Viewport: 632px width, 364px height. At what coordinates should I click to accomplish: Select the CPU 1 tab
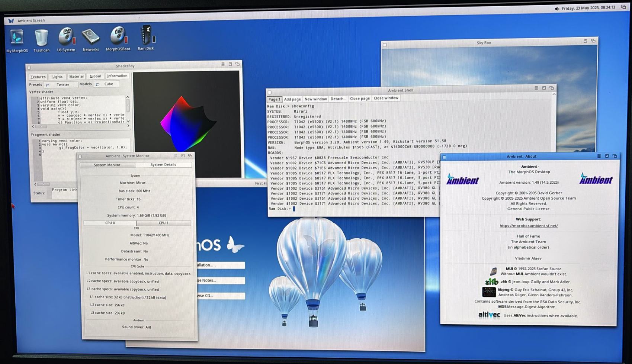pos(164,223)
